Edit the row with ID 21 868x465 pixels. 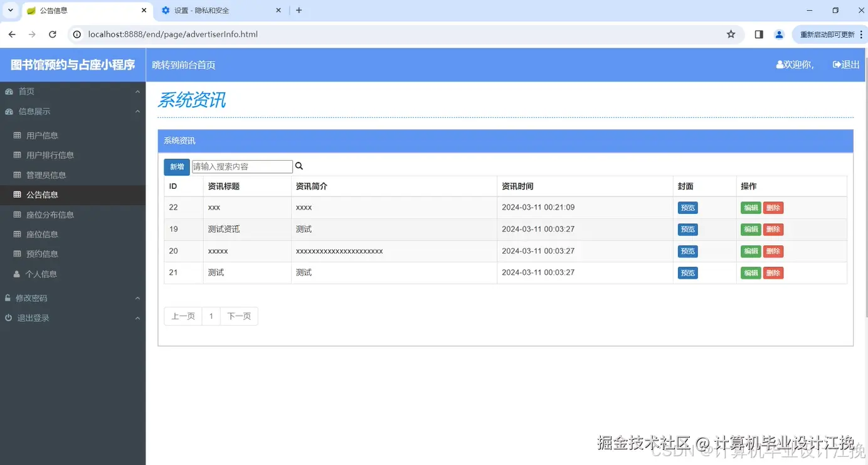tap(751, 273)
